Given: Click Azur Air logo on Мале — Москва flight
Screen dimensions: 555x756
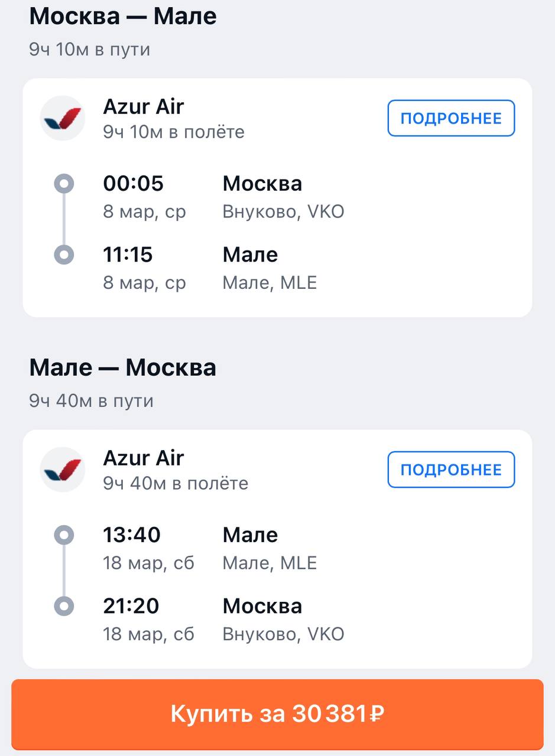Looking at the screenshot, I should point(63,470).
